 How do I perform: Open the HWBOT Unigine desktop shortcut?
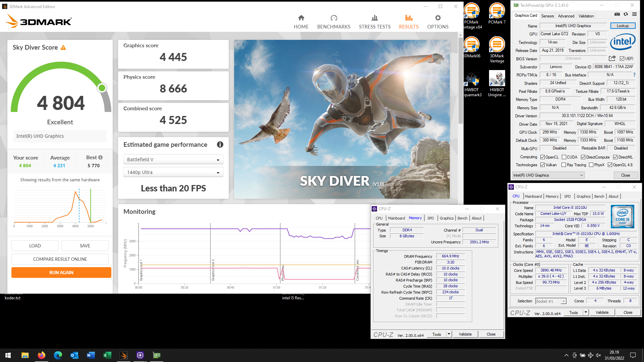497,84
